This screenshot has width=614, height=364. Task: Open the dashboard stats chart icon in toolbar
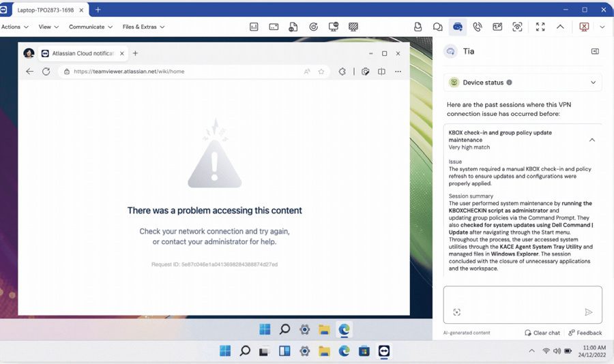coord(254,27)
